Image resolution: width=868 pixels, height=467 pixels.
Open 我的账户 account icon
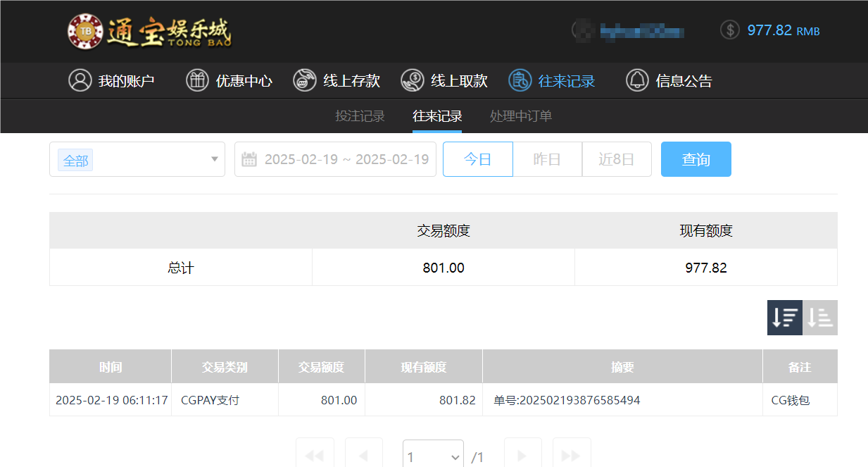click(79, 80)
